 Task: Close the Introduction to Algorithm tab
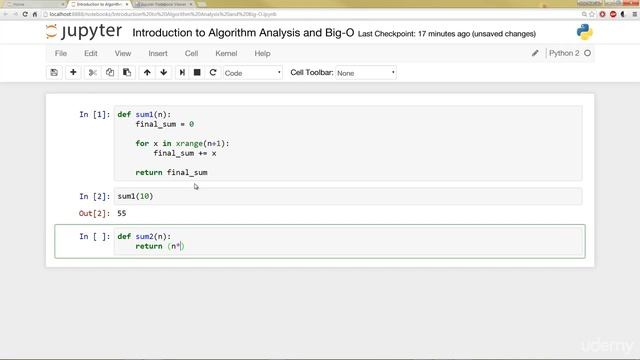point(127,4)
